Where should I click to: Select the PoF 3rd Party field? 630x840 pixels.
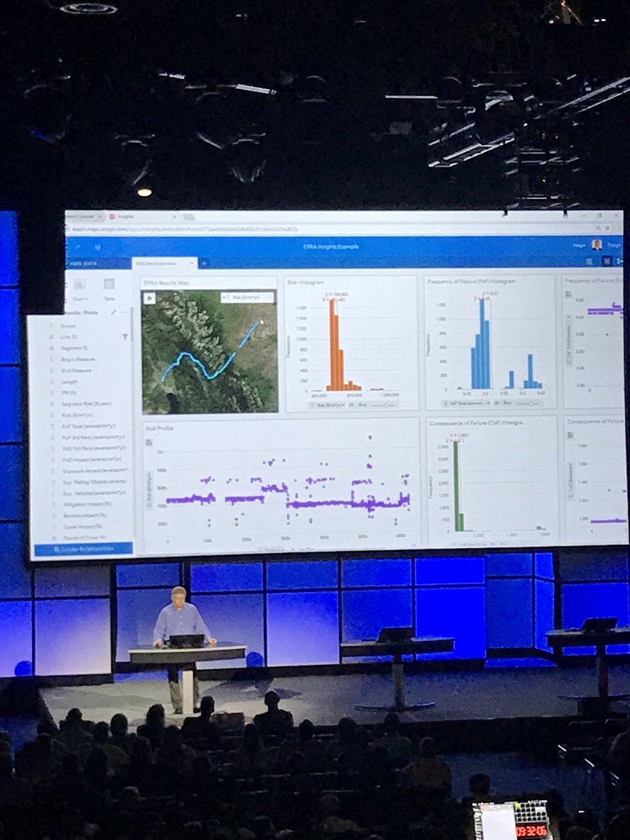tap(94, 437)
